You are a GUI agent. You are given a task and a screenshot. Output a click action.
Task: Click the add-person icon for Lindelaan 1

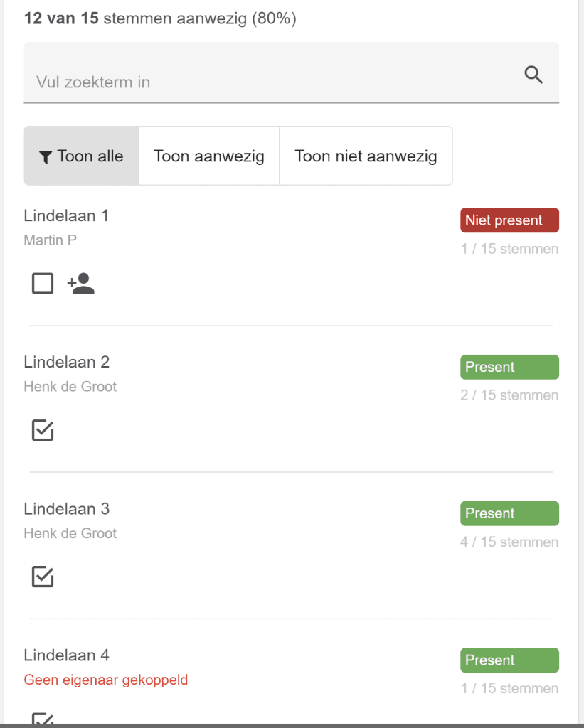[81, 284]
